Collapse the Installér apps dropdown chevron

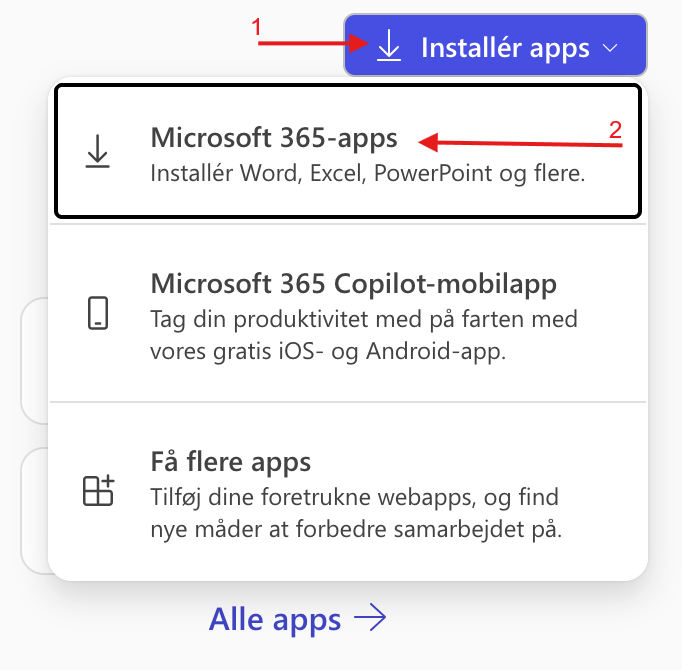611,48
